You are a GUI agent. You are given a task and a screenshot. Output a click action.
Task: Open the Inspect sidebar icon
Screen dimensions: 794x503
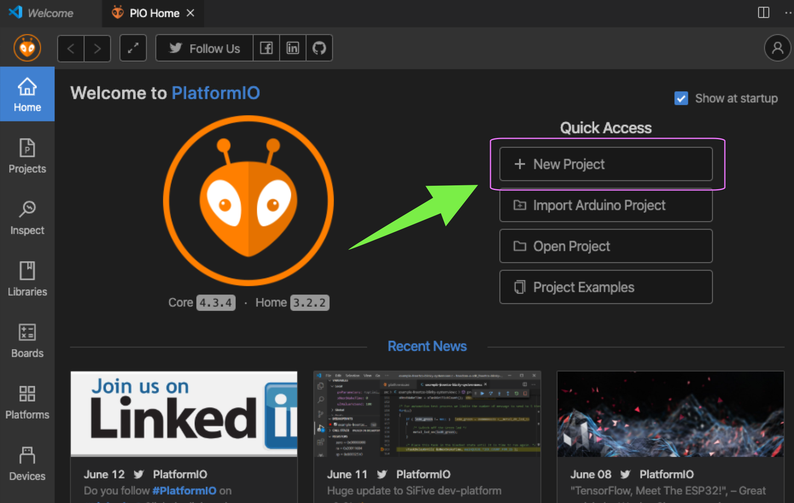point(27,217)
